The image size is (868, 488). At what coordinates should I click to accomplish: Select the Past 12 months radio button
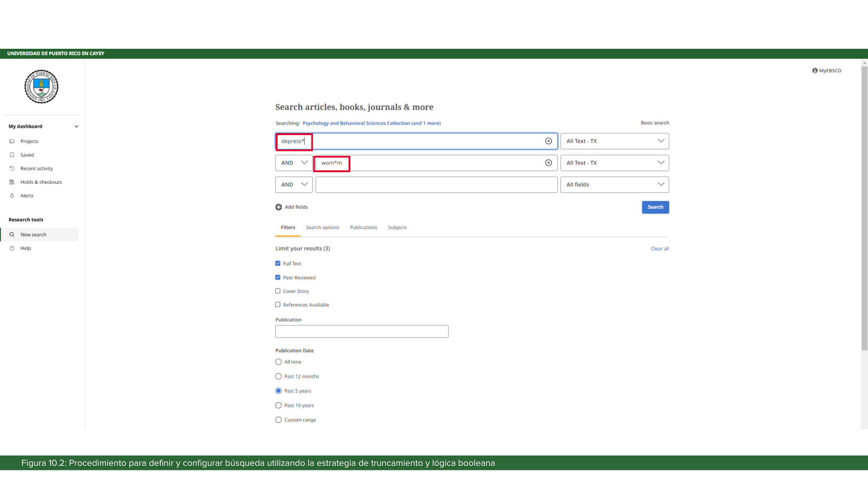point(278,376)
